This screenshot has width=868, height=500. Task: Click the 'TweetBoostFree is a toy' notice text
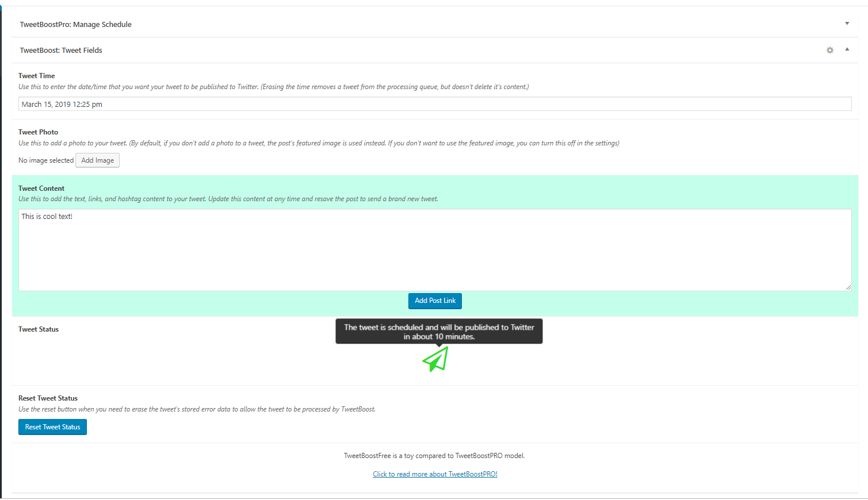(x=434, y=456)
